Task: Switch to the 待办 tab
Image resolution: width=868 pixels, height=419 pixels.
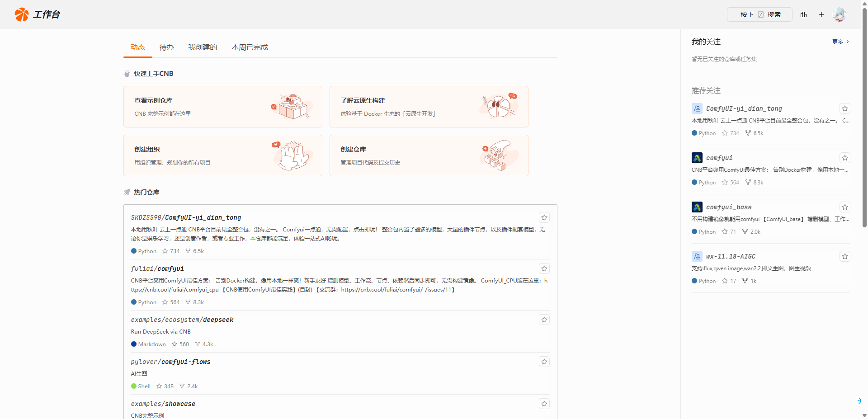Action: pos(166,47)
